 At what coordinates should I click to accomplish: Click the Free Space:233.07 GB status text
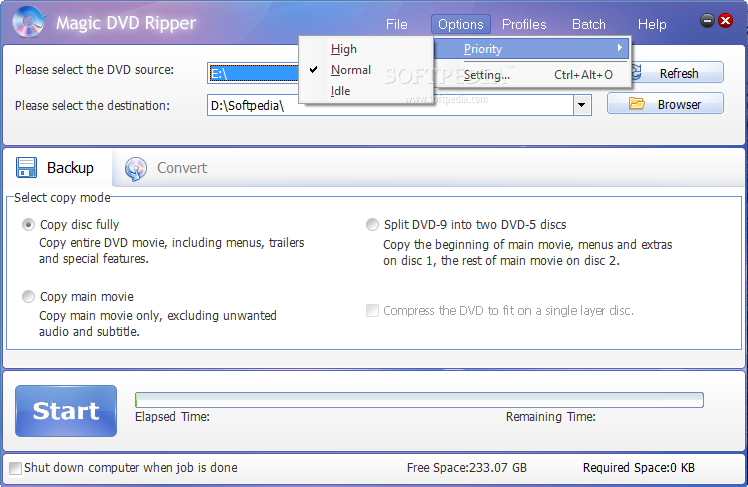(x=467, y=467)
